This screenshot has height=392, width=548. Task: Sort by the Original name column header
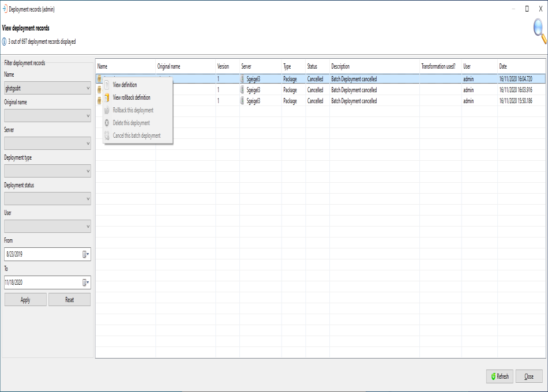185,66
